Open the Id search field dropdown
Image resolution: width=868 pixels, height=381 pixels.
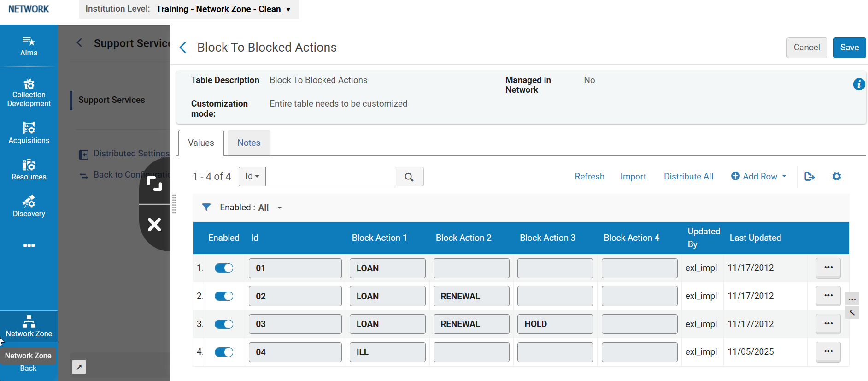252,177
